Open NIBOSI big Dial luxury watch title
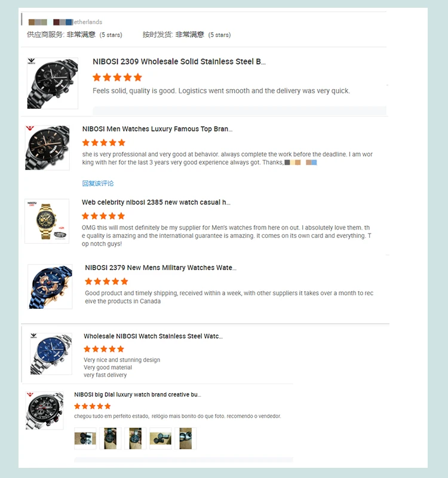Viewport: 448px width, 478px height. pos(137,394)
